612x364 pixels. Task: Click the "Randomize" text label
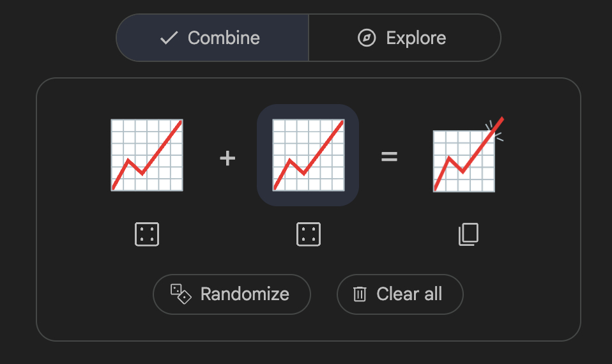pos(245,294)
